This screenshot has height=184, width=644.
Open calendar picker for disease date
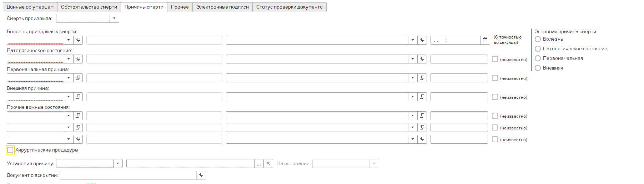pos(485,40)
